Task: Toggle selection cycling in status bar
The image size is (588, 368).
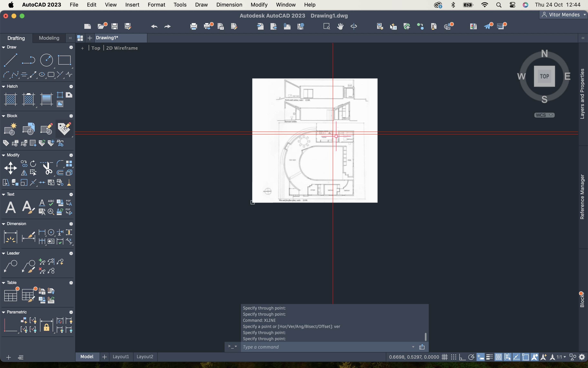Action: coord(507,357)
